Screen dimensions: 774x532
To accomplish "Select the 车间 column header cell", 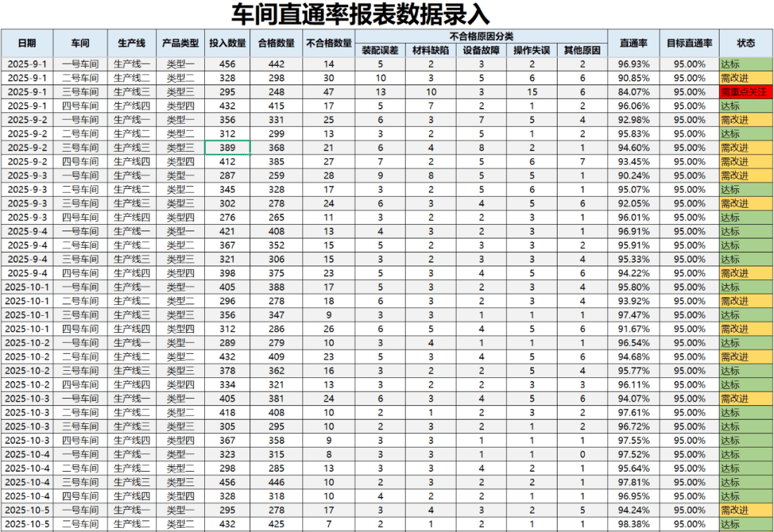I will [80, 43].
